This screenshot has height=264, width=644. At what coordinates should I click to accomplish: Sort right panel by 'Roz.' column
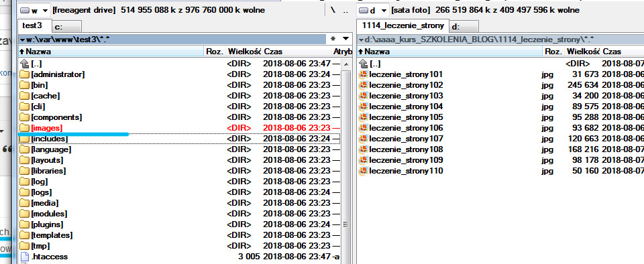[x=553, y=52]
